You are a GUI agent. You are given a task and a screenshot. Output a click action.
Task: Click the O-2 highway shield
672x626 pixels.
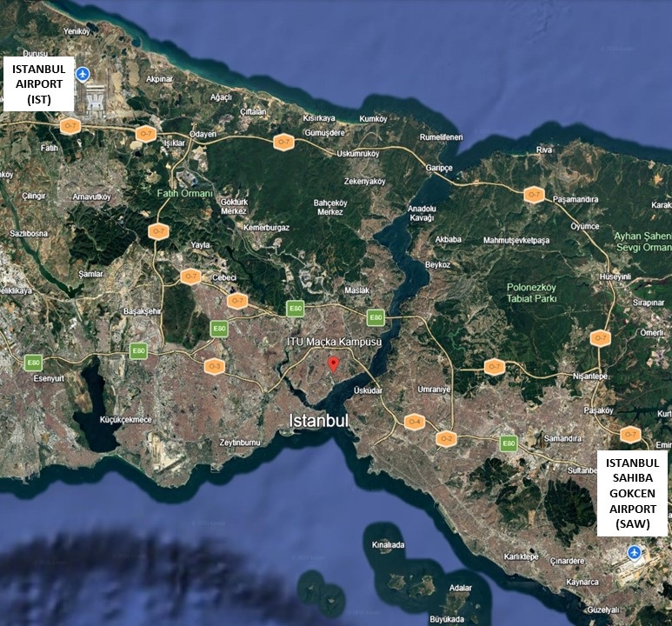coord(446,438)
